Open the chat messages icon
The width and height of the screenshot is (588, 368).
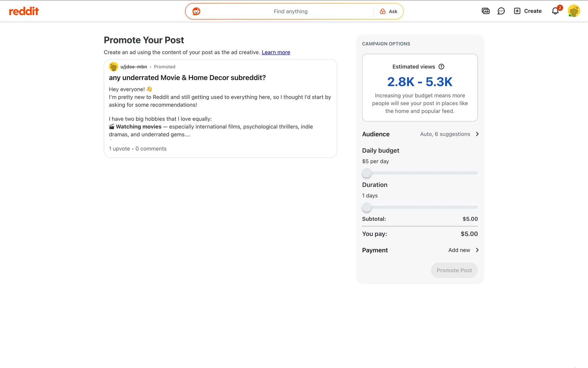[x=501, y=11]
